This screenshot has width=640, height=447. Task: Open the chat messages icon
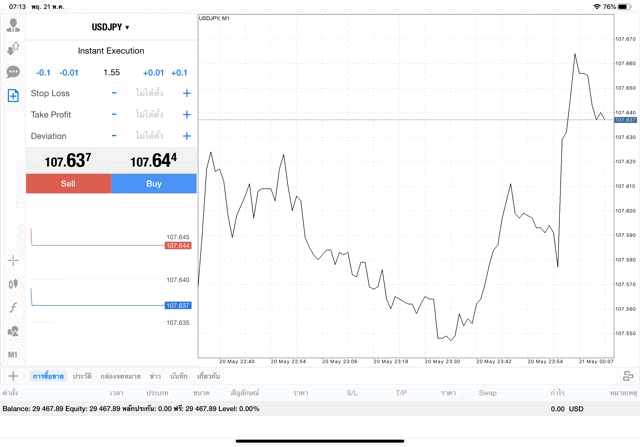[13, 72]
